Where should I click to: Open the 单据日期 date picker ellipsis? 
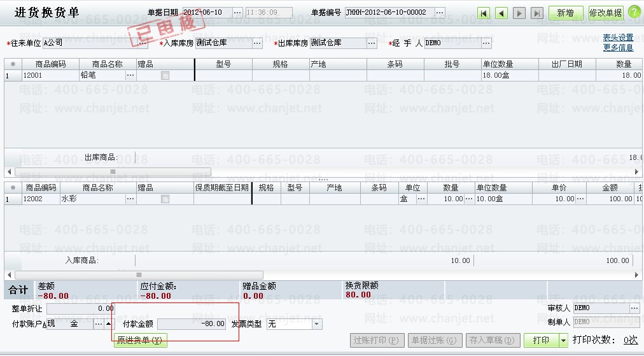[237, 13]
